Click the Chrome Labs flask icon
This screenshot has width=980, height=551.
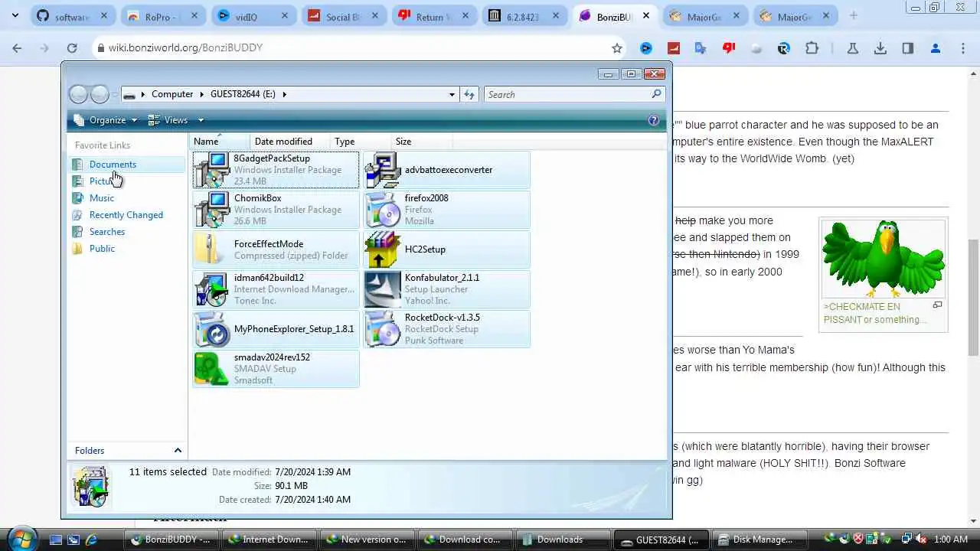[x=852, y=47]
